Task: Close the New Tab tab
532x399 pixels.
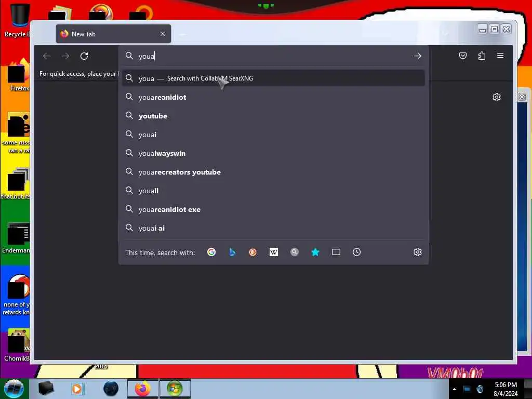Action: (163, 34)
